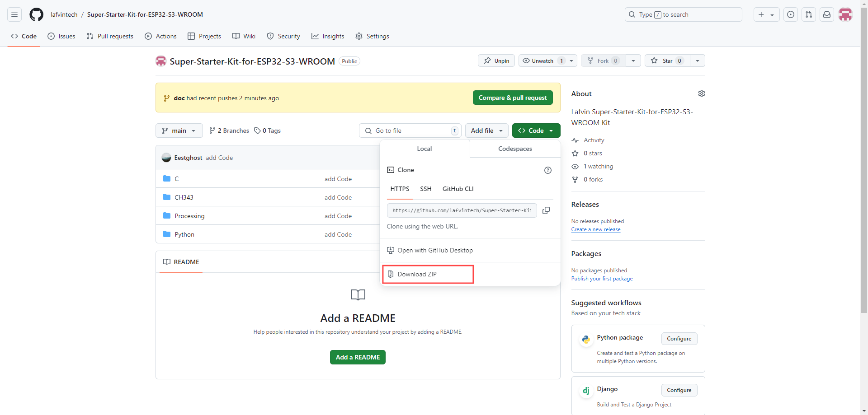Expand the Add file dropdown
This screenshot has width=868, height=415.
[487, 131]
